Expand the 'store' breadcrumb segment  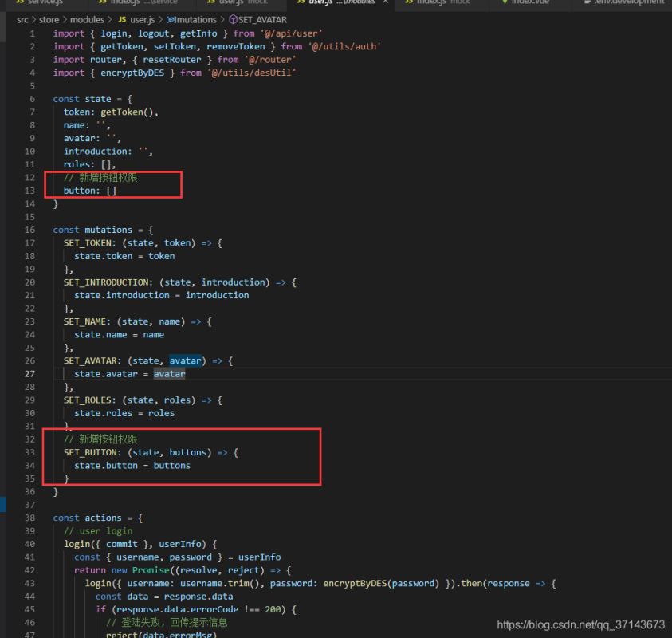tap(49, 19)
